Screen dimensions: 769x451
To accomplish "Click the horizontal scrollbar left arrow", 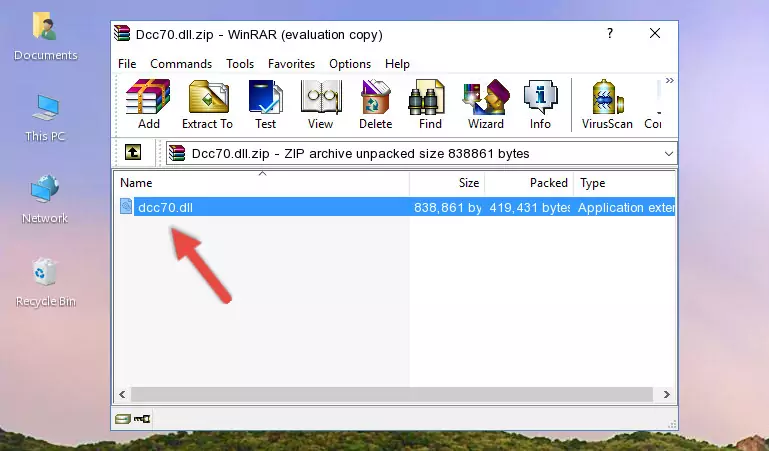I will [x=123, y=395].
